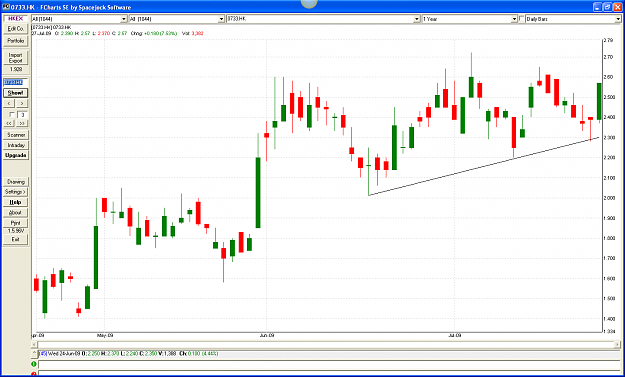Go to next stock with single right arrow
Screen dimensions: 625x377
(x=22, y=103)
